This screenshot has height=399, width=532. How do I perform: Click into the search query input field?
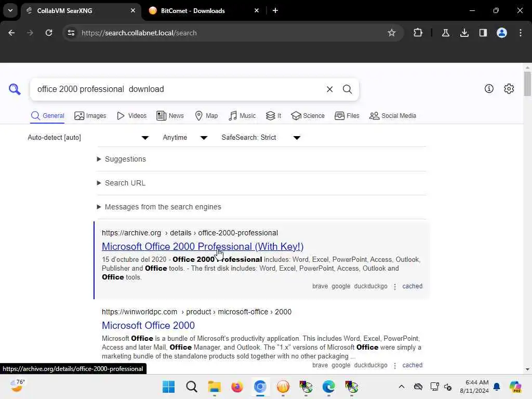[x=178, y=89]
